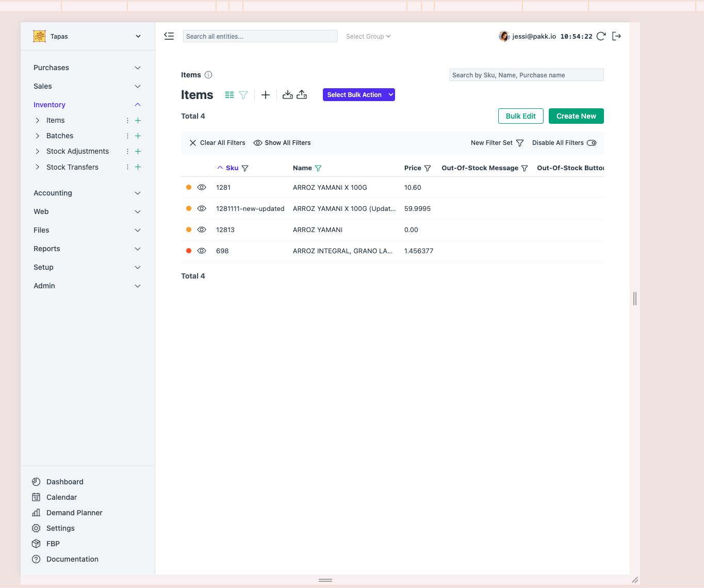The height and width of the screenshot is (588, 704).
Task: Click the download import icon
Action: tap(288, 95)
